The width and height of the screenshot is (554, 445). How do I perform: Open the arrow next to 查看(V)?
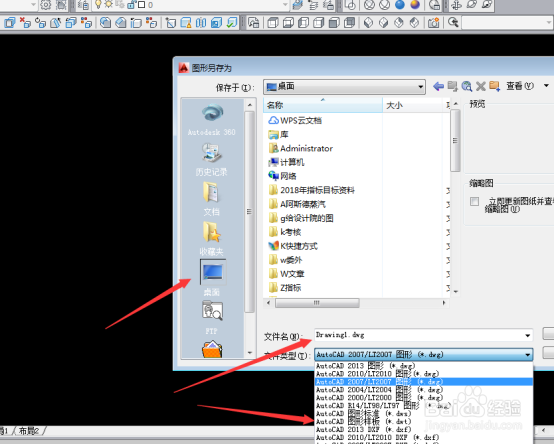(x=546, y=86)
